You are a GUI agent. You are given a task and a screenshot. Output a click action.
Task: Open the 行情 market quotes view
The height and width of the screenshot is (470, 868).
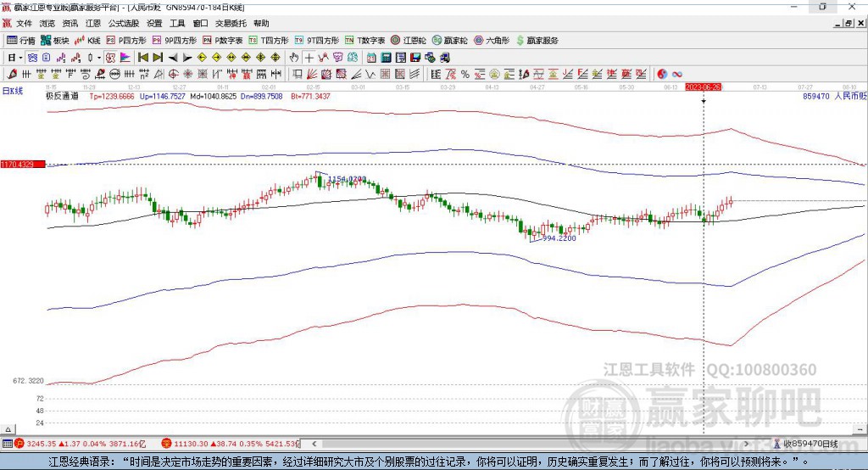coord(20,41)
